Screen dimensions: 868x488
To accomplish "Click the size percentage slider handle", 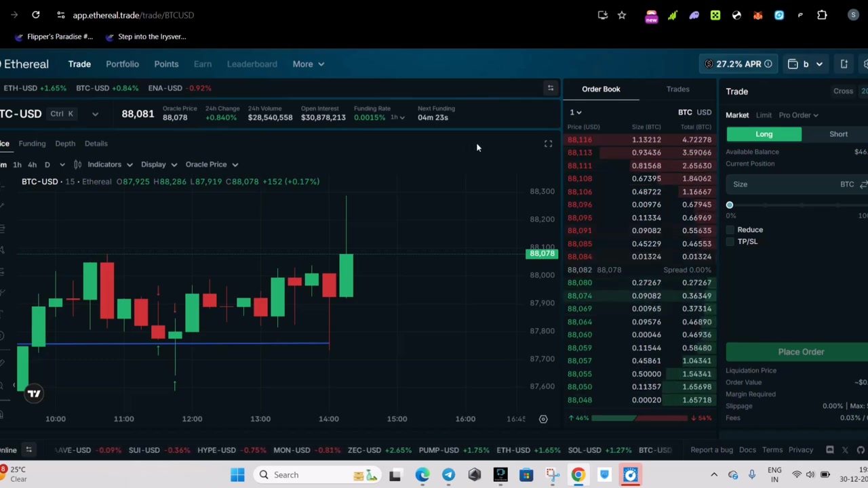I will [730, 205].
